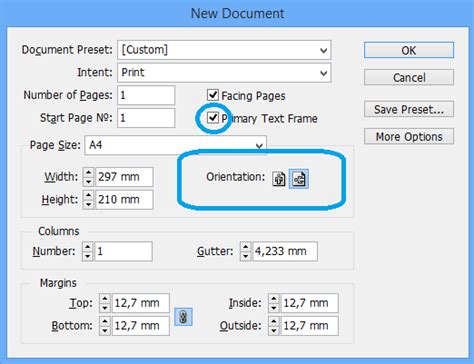Open the Intent dropdown
This screenshot has height=364, width=474.
[224, 73]
